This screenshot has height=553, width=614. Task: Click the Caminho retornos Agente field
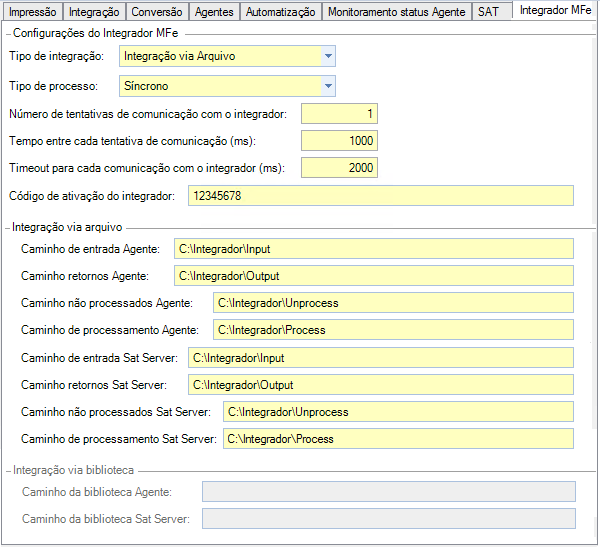[x=373, y=275]
